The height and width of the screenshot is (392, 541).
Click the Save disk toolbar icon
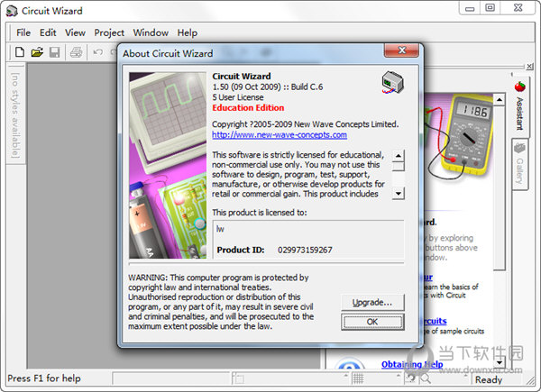click(54, 52)
